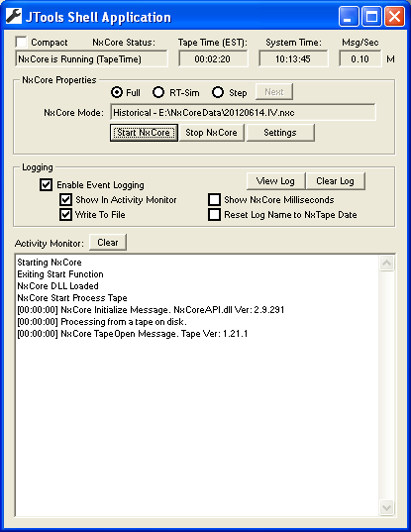Uncheck Enable Event Logging
411x532 pixels.
click(x=46, y=185)
